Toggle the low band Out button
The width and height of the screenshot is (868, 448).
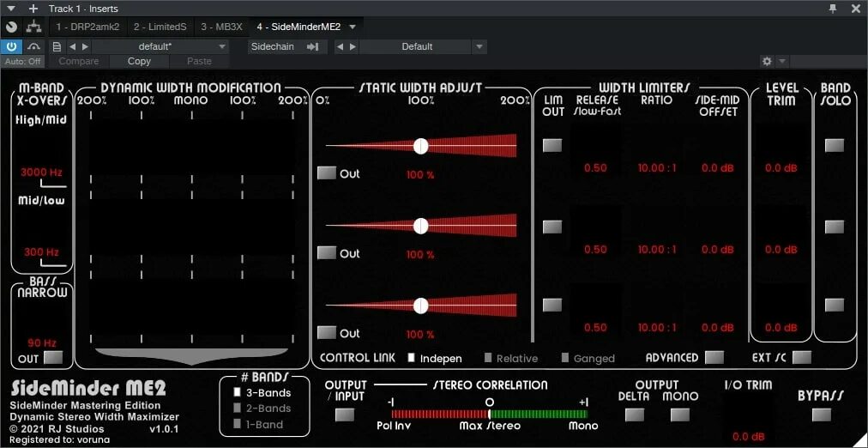tap(327, 333)
